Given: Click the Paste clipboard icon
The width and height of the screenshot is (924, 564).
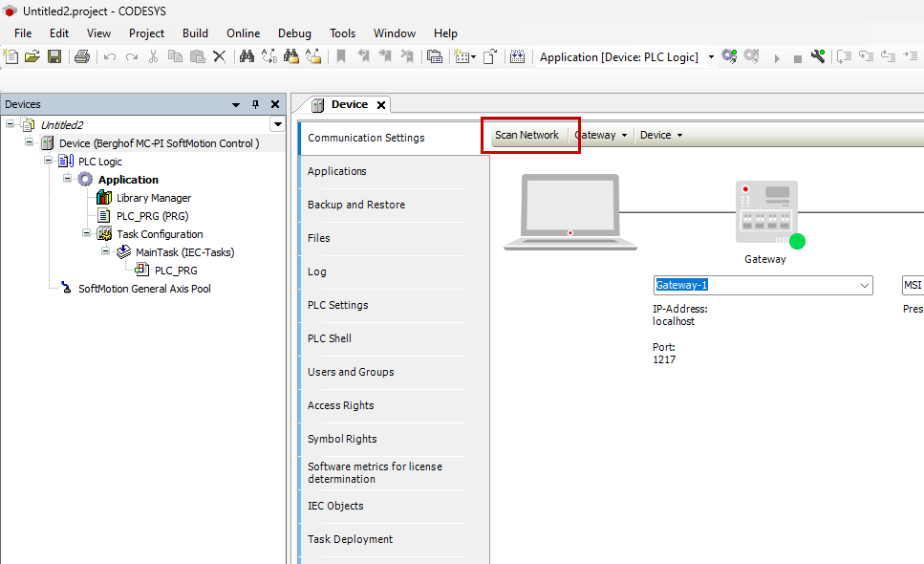Looking at the screenshot, I should (x=198, y=56).
